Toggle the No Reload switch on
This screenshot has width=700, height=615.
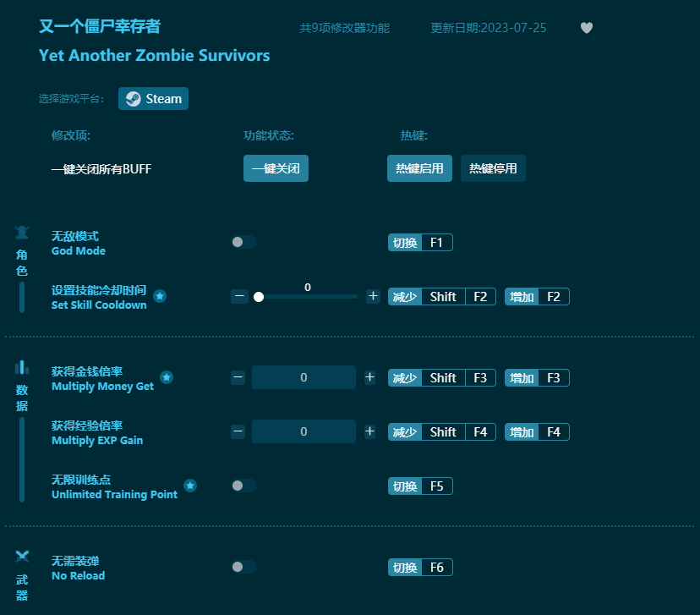click(243, 567)
